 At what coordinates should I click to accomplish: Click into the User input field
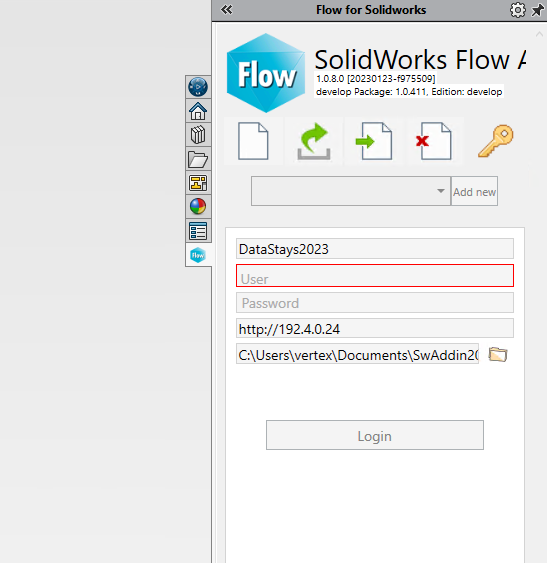point(375,276)
